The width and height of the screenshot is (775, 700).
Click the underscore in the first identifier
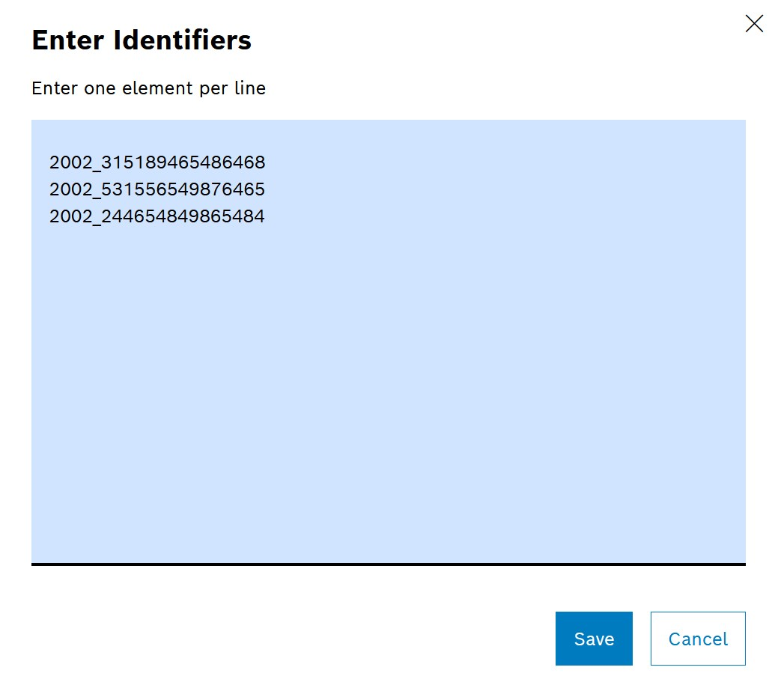[97, 169]
